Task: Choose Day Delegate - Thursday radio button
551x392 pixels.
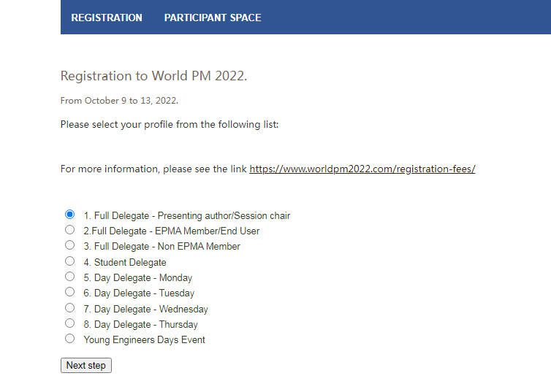Action: click(69, 323)
